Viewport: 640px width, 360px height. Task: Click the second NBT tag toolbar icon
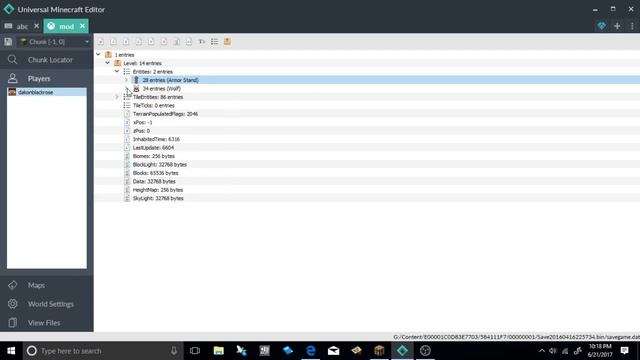113,42
